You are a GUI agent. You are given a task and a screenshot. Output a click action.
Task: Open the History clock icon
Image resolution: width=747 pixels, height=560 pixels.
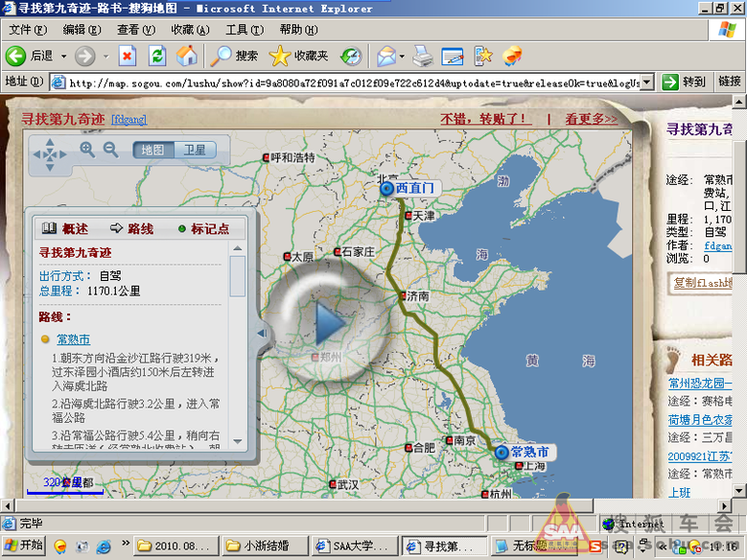(351, 57)
